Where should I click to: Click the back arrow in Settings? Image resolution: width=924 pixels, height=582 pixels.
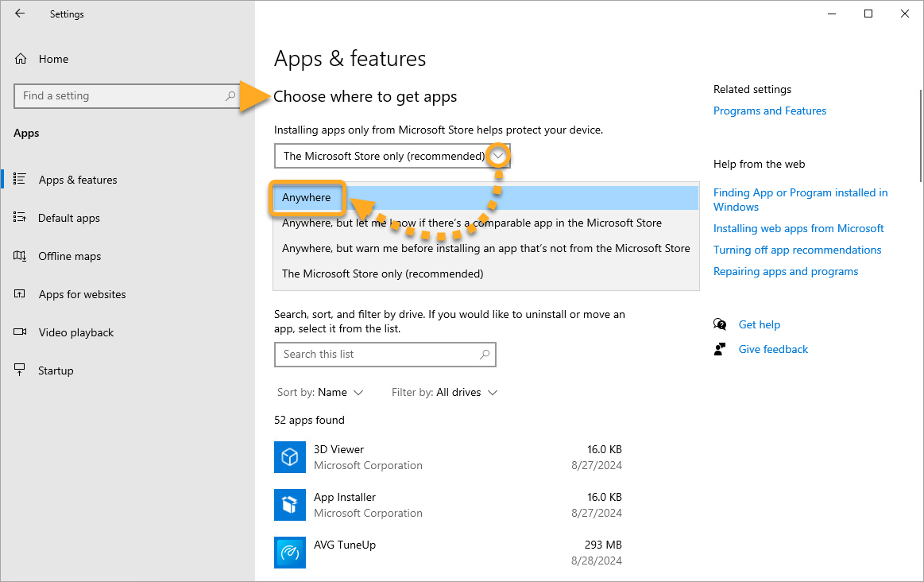tap(20, 14)
